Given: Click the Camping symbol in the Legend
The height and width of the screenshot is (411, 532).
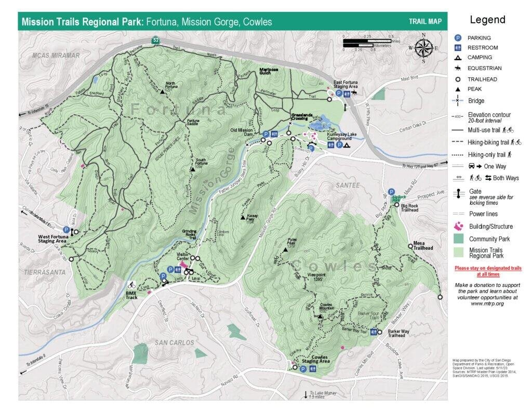Looking at the screenshot, I should click(x=457, y=58).
